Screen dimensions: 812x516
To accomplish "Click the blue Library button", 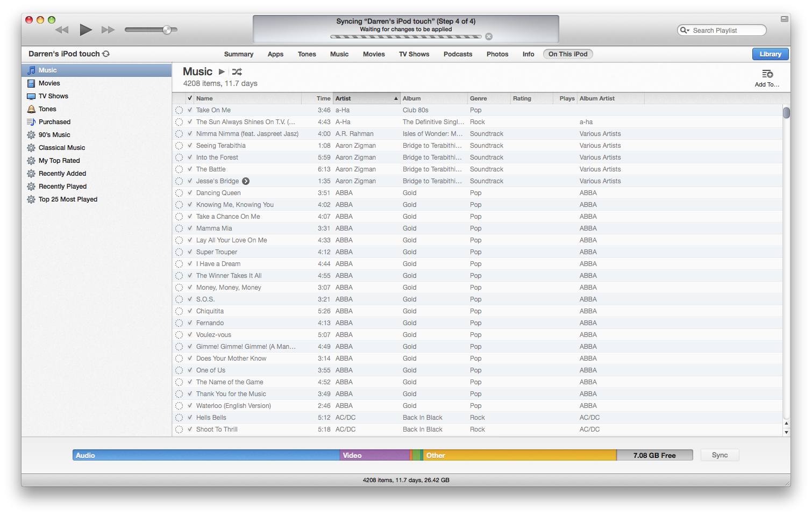I will click(771, 54).
